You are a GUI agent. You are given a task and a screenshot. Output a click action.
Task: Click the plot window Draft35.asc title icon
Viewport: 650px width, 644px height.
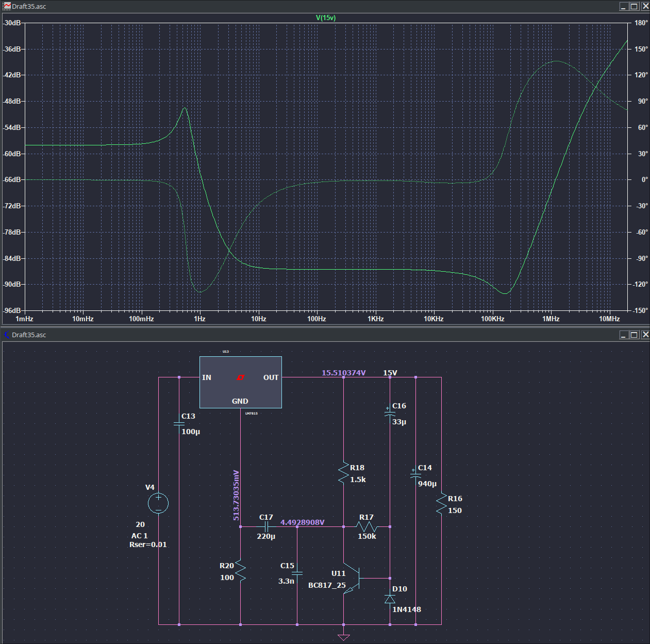pyautogui.click(x=7, y=6)
